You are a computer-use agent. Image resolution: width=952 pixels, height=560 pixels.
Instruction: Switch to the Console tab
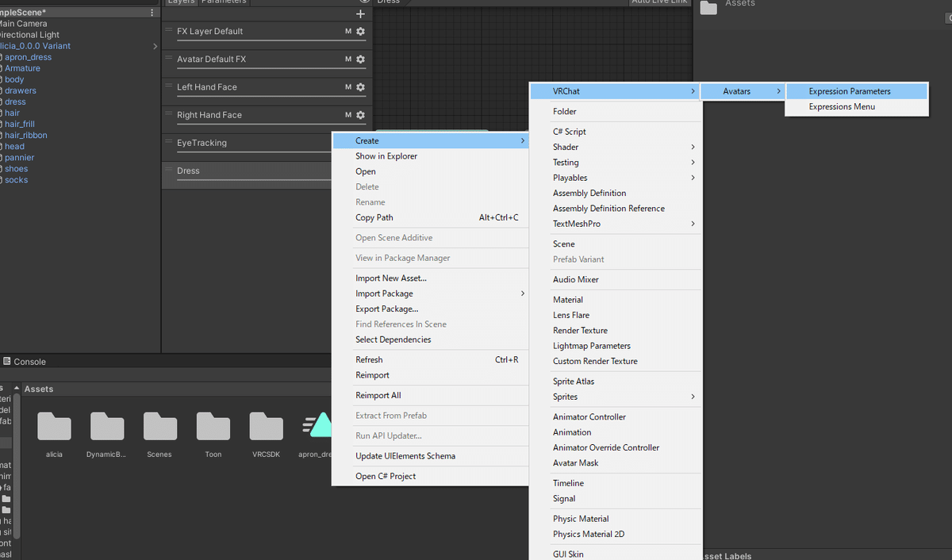(24, 362)
